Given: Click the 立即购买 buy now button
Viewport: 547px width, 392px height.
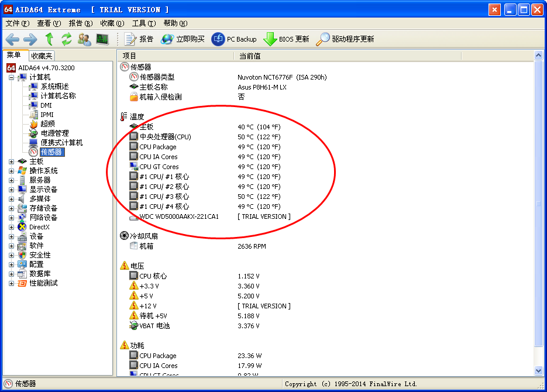Looking at the screenshot, I should pyautogui.click(x=183, y=39).
